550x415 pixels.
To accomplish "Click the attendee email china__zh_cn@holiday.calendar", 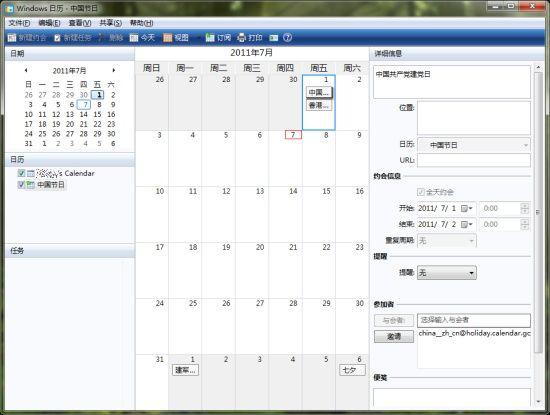I will tap(474, 333).
